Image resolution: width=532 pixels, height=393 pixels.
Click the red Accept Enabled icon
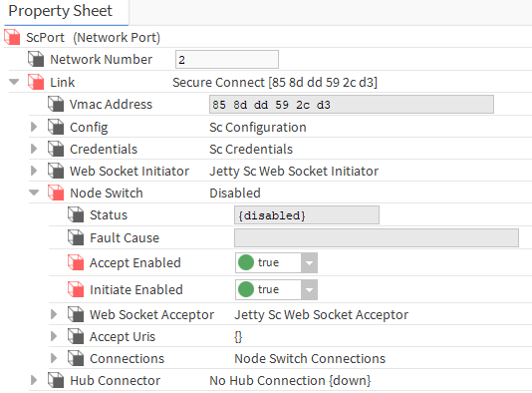click(x=76, y=262)
